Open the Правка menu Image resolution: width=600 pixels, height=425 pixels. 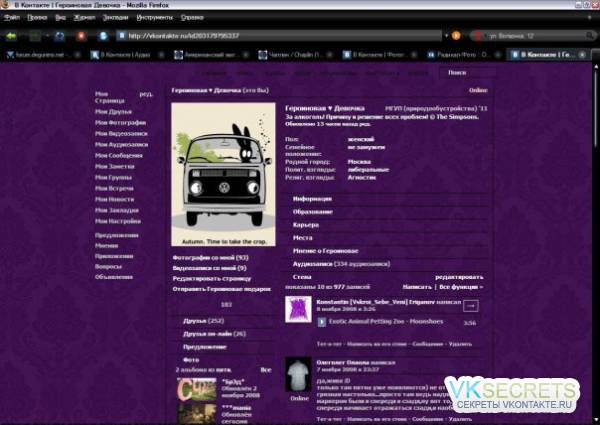click(x=37, y=17)
